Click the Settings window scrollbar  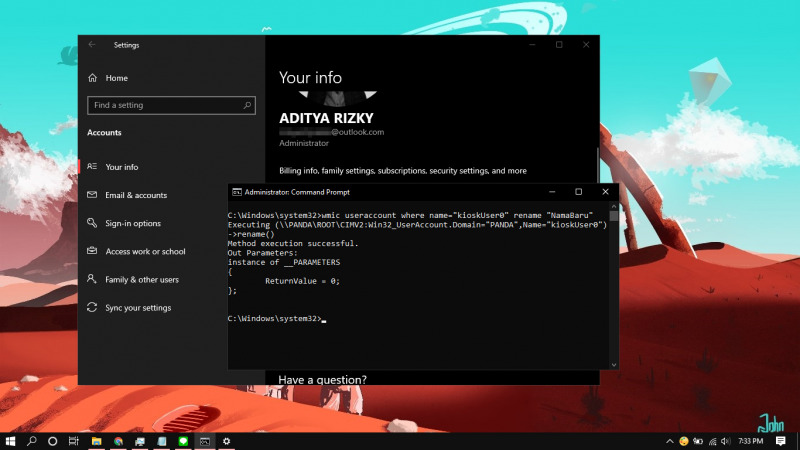tap(597, 165)
